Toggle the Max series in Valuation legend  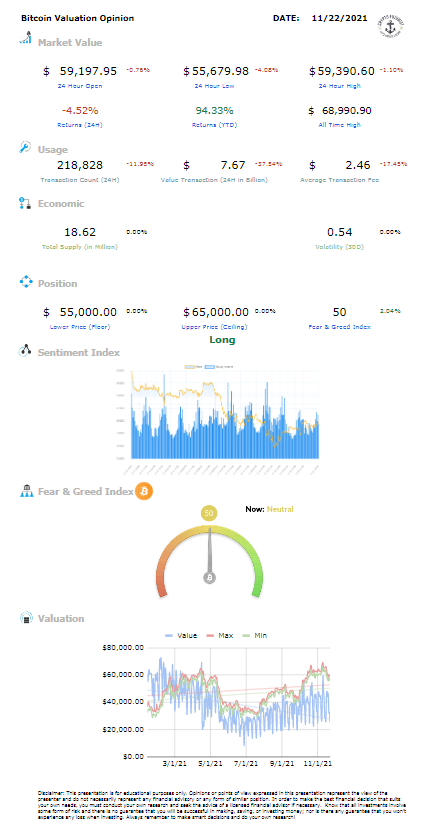pos(217,635)
